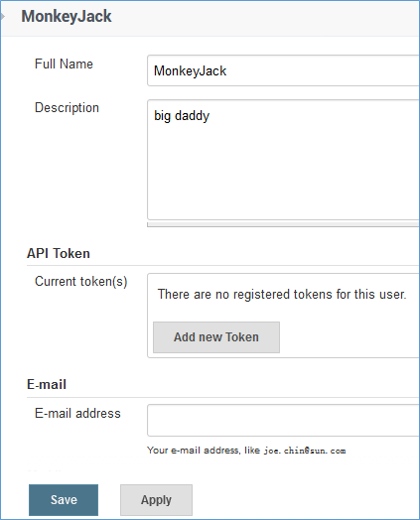Screen dimensions: 420x520
Task: Click the sample address joe.chin@sun.com
Action: coord(305,451)
